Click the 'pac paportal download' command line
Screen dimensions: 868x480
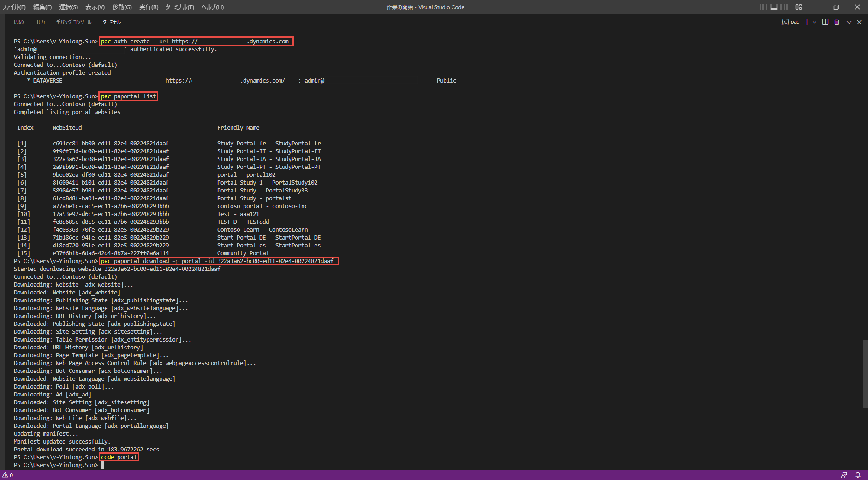pos(219,261)
